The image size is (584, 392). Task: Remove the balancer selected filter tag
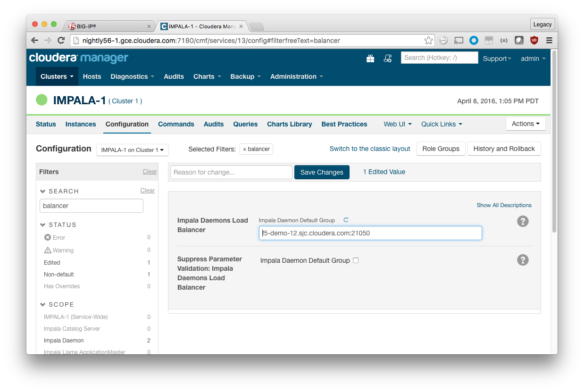click(x=244, y=149)
